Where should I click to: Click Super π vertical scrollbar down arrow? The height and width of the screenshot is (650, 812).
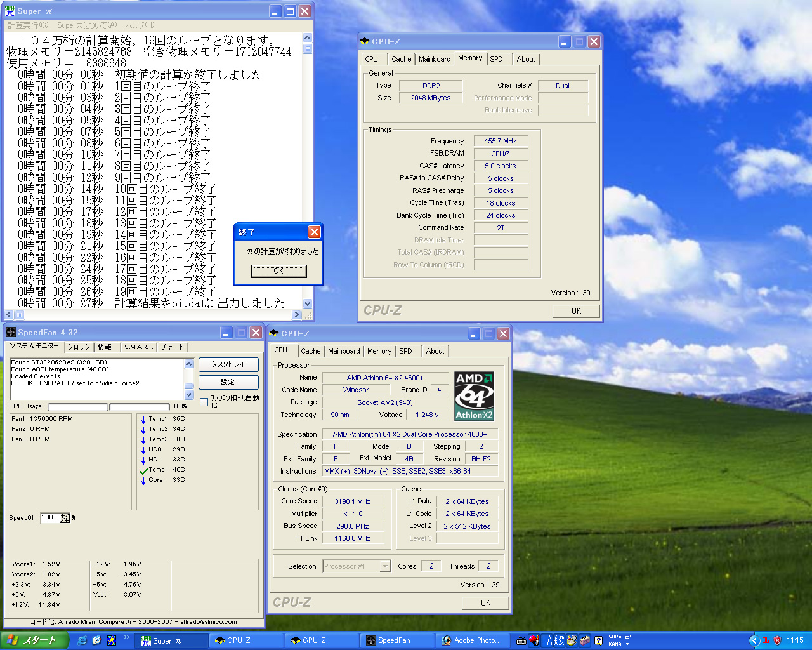point(308,304)
